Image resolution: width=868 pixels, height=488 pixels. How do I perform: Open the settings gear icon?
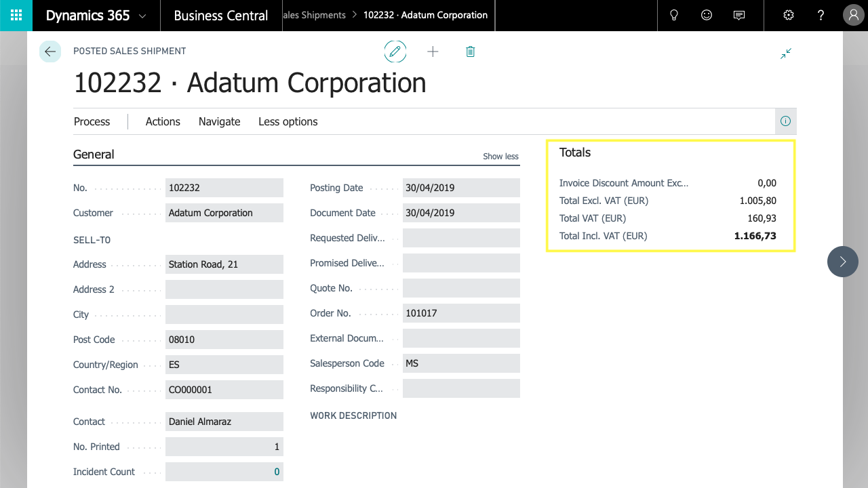tap(788, 16)
